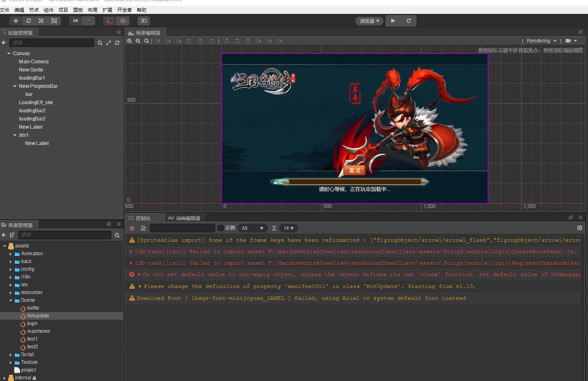Collapse the console log entries toggle
The height and width of the screenshot is (381, 588).
(x=579, y=228)
